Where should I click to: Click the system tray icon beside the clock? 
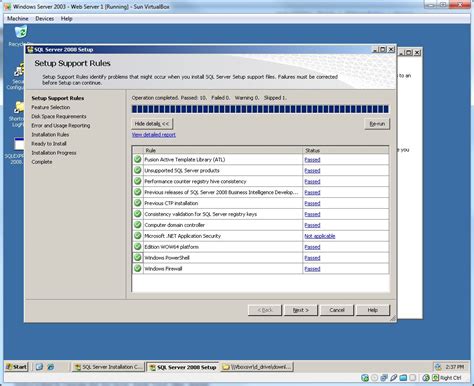[x=438, y=367]
